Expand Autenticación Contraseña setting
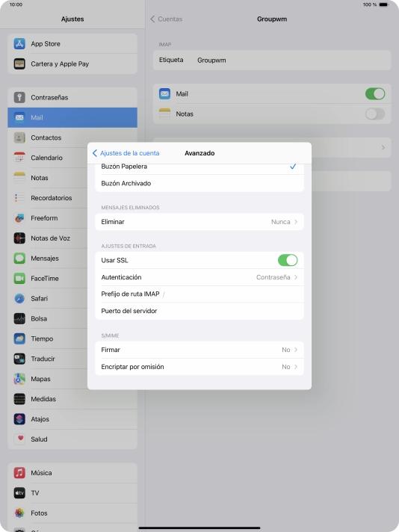 (x=199, y=277)
